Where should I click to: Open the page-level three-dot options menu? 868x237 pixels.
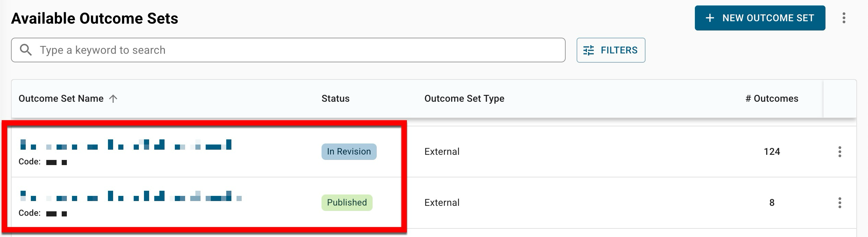[844, 18]
